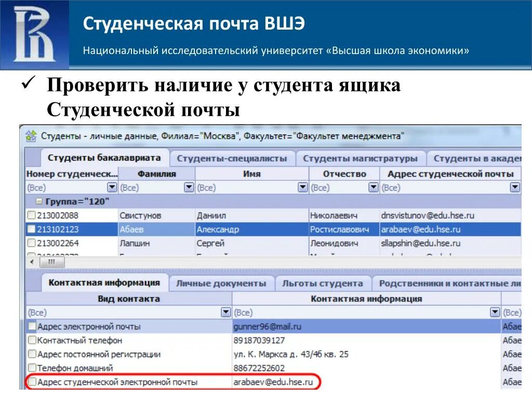Tick Контактный телефон checkbox
532x399 pixels.
[32, 340]
